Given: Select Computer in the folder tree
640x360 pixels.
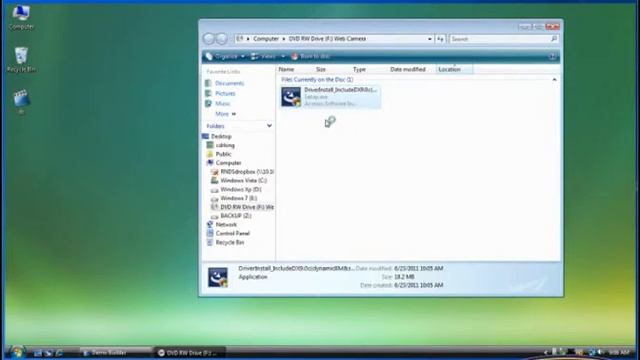Looking at the screenshot, I should tap(228, 163).
